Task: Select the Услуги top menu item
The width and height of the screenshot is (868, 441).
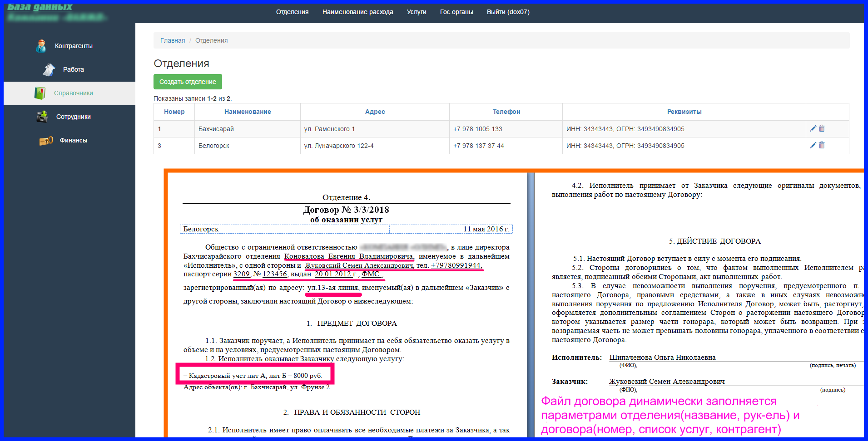Action: point(417,12)
